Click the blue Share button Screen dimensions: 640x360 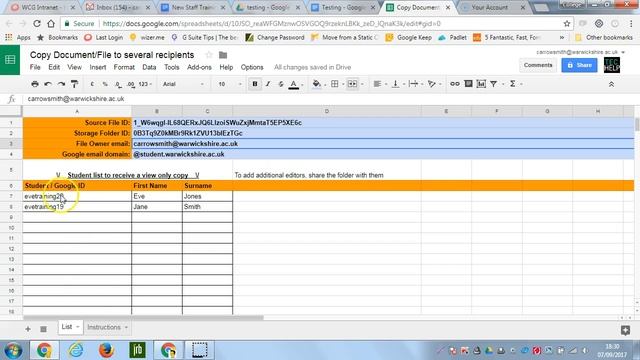click(579, 65)
